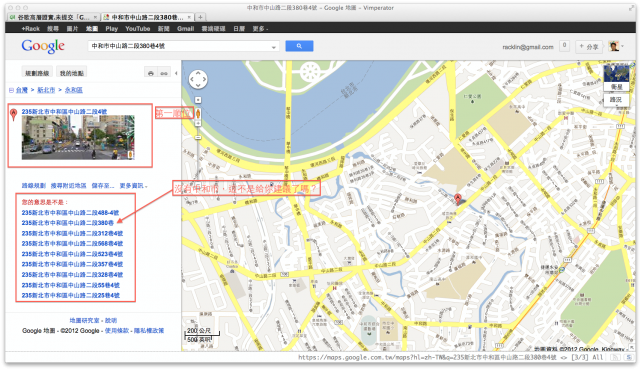640x370 pixels.
Task: Click Play in the black Google bar
Action: 111,29
